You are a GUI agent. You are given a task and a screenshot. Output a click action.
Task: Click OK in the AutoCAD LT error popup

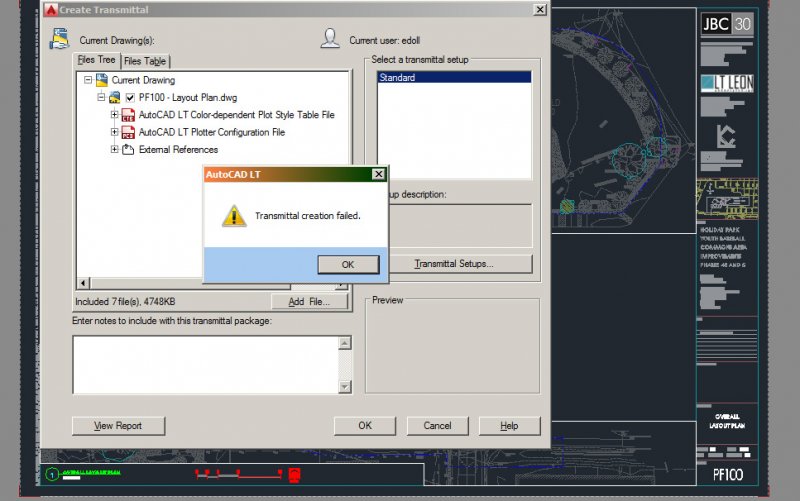(x=348, y=264)
